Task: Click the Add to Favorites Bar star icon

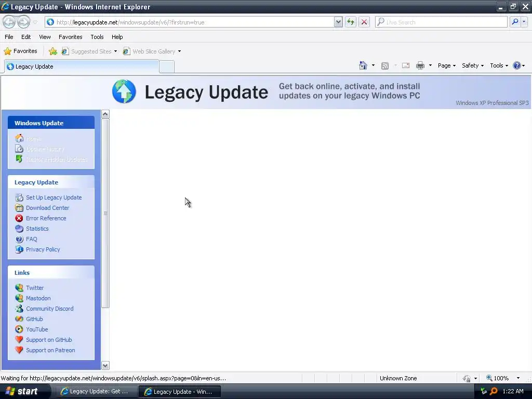Action: 53,51
